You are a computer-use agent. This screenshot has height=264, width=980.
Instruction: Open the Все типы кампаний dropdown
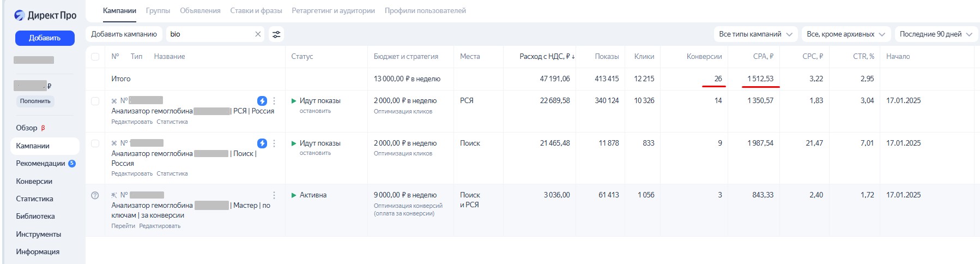point(755,34)
